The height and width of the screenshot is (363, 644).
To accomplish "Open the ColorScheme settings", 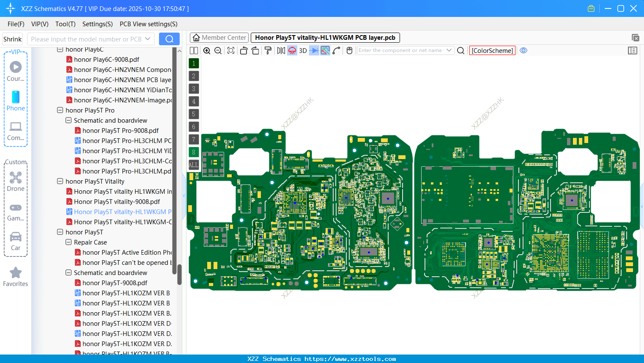I will coord(492,50).
